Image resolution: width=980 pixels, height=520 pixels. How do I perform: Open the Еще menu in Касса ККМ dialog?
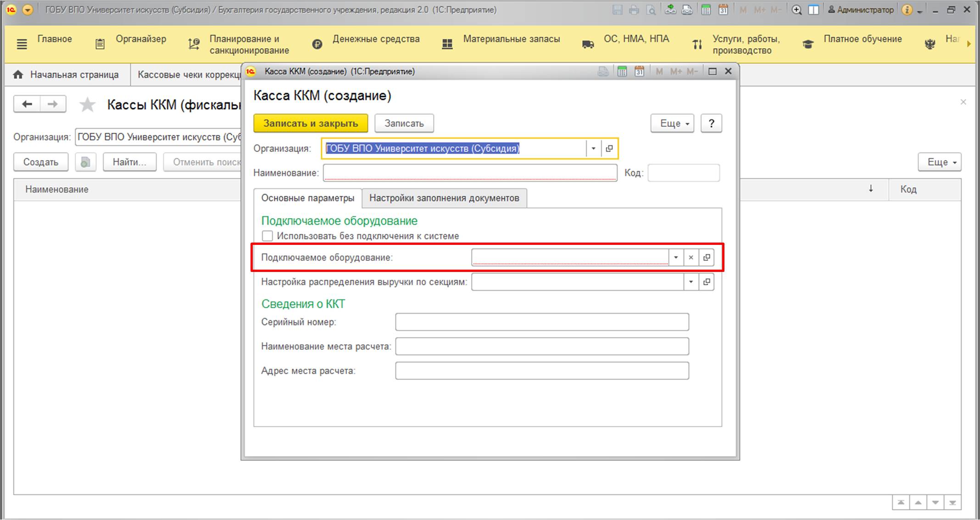(x=672, y=123)
